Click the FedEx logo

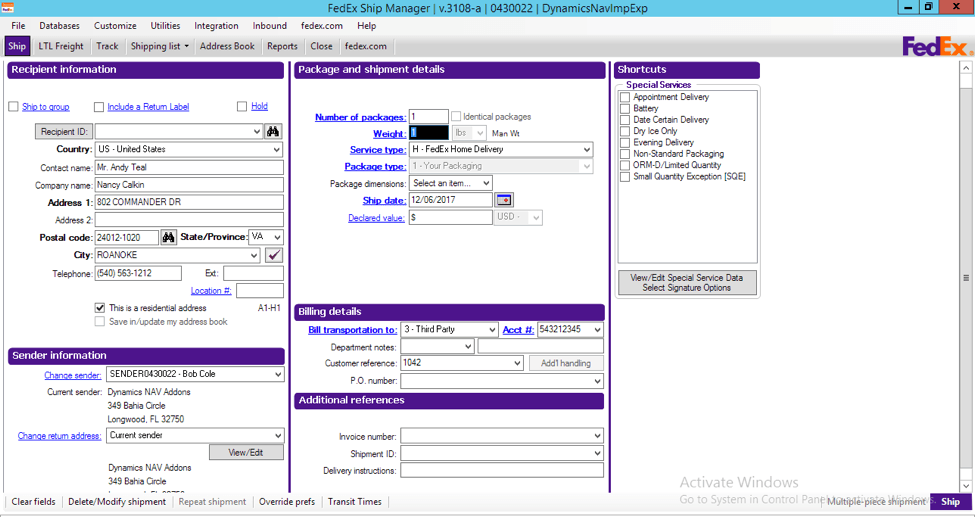click(x=936, y=47)
